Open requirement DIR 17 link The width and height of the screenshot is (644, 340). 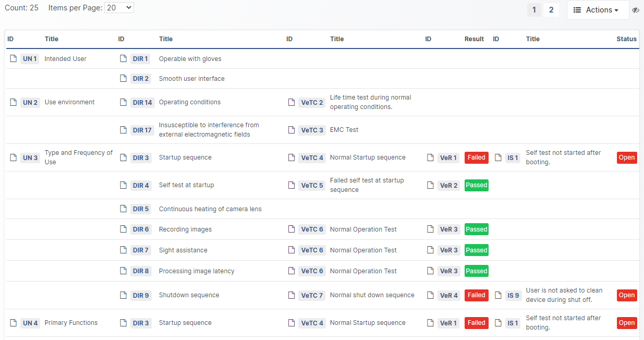point(141,130)
